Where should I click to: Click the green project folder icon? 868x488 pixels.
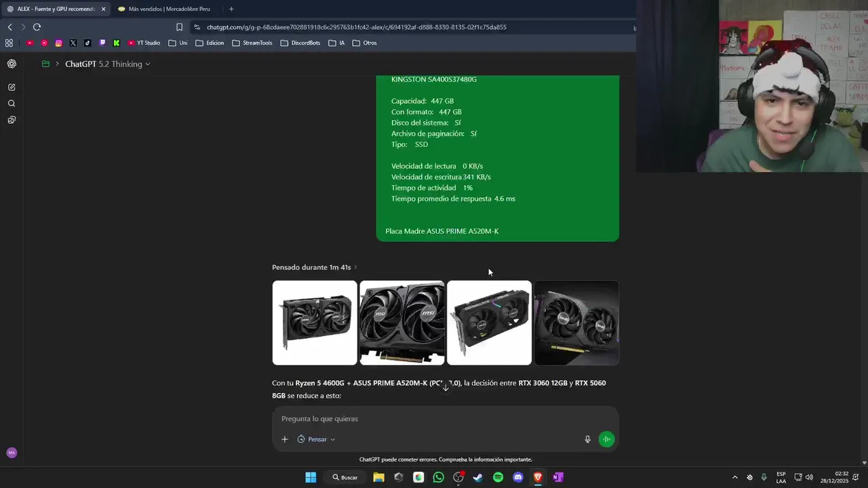(45, 64)
